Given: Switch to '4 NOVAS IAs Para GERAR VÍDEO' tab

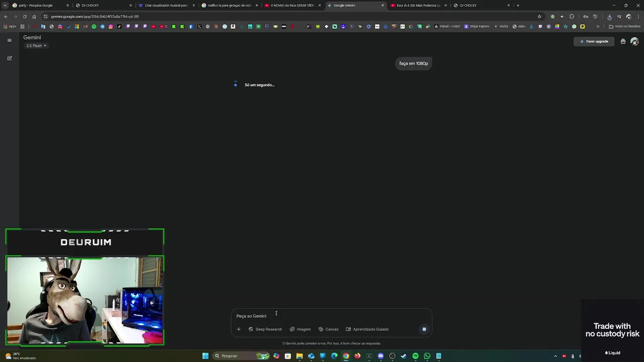Looking at the screenshot, I should [292, 6].
